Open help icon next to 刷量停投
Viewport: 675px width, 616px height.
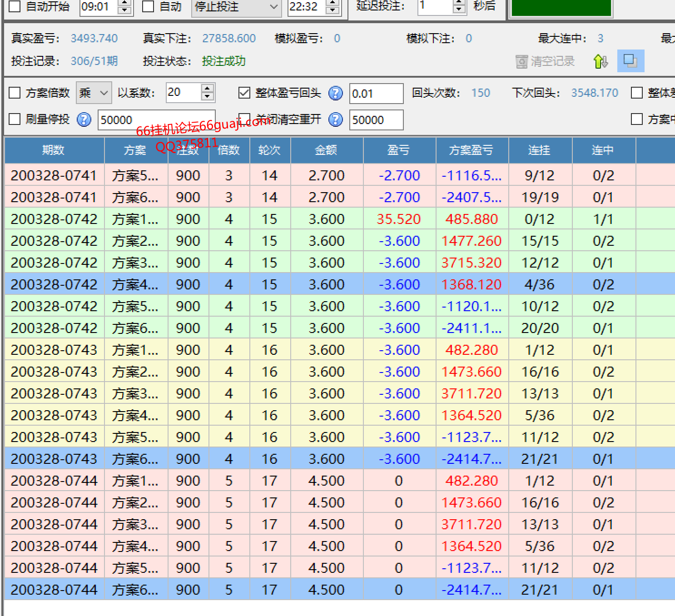[x=84, y=119]
